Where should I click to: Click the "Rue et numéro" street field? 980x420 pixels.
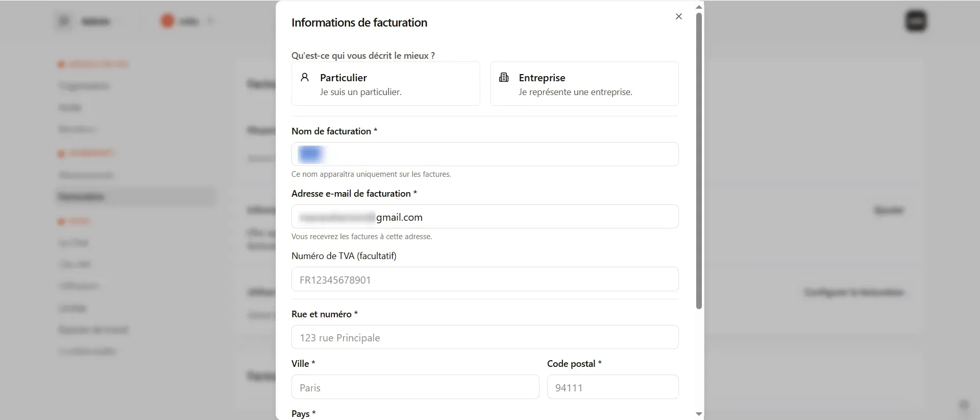[484, 337]
